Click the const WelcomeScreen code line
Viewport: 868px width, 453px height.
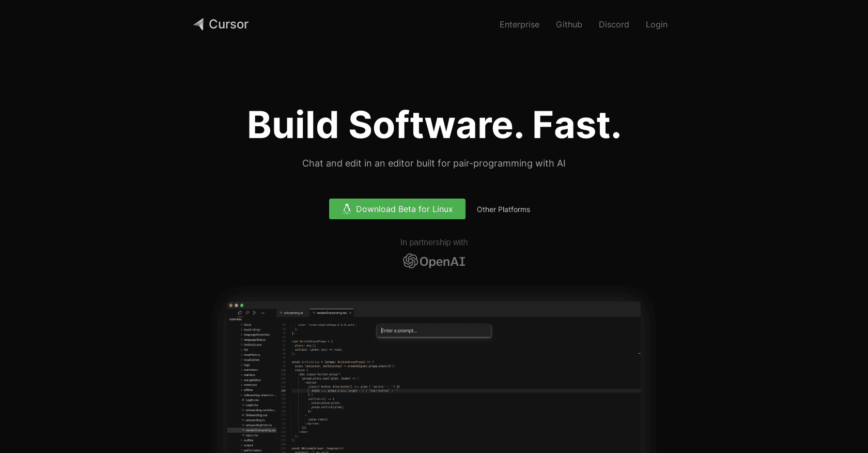coord(318,448)
